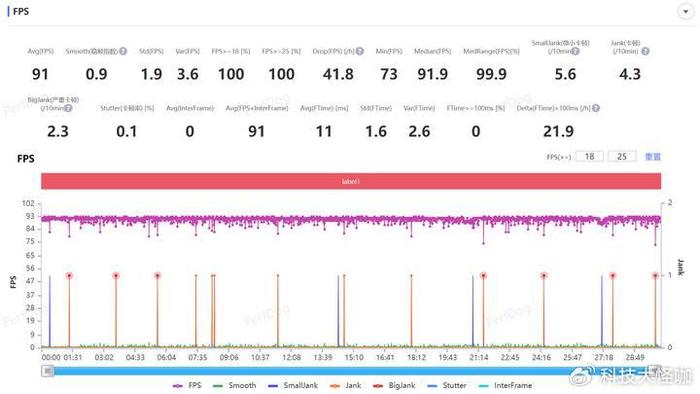Click the SmallJank value 5.6
This screenshot has height=394, width=700.
pyautogui.click(x=565, y=74)
